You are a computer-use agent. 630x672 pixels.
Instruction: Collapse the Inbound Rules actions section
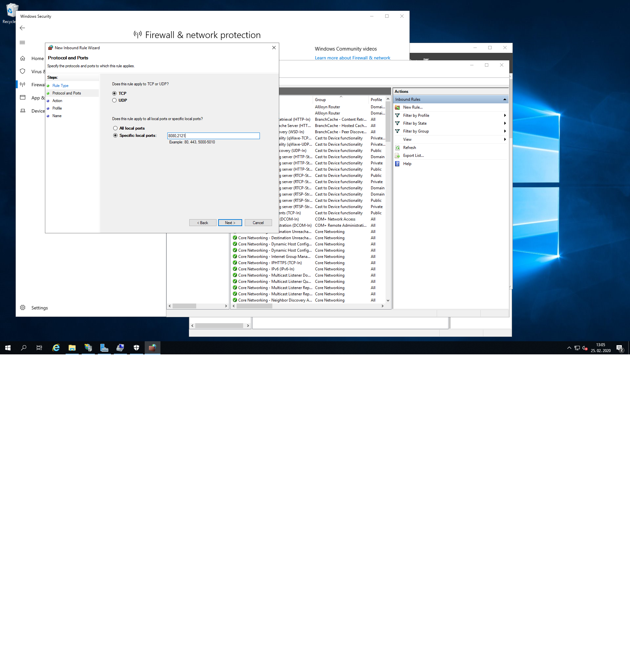(505, 99)
